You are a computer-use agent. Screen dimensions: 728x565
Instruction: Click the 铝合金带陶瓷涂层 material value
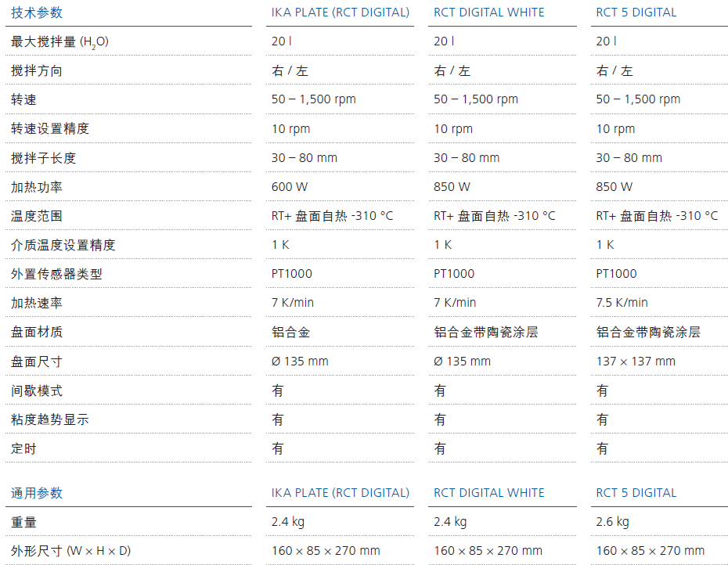point(478,332)
